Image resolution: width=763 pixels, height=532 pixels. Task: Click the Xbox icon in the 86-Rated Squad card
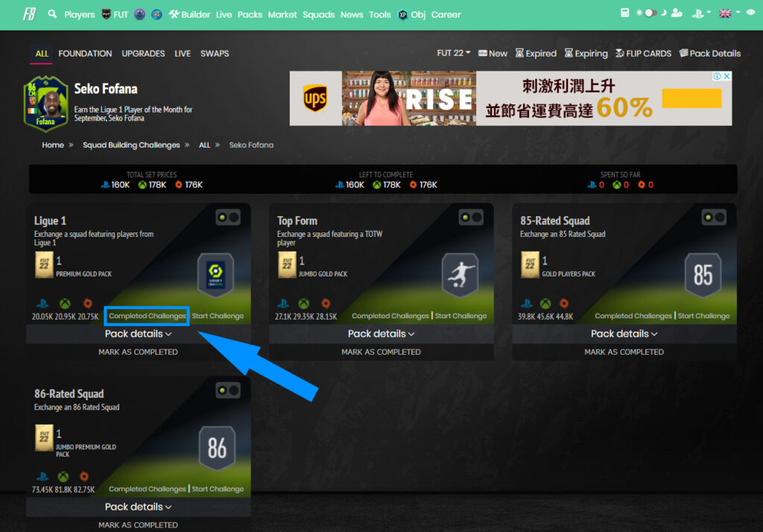[63, 477]
